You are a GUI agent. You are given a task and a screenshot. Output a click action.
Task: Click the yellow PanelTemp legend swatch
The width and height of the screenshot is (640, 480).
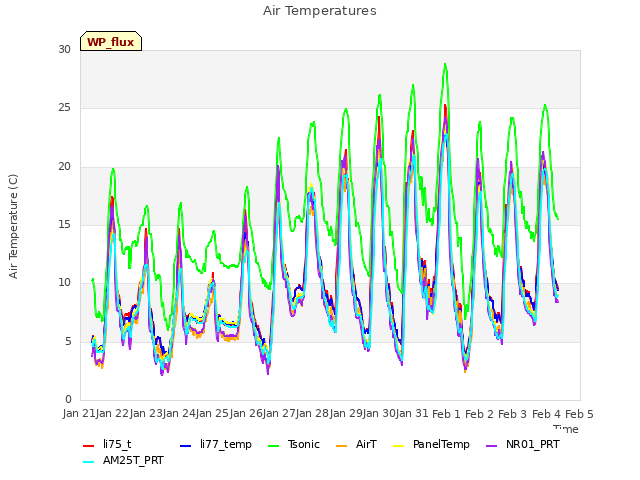[399, 445]
